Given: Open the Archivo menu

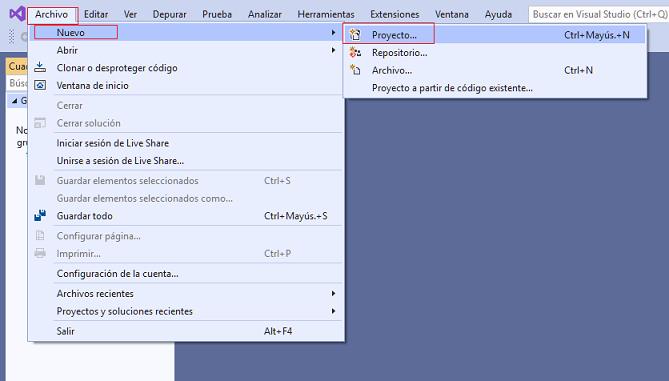Looking at the screenshot, I should (x=52, y=15).
